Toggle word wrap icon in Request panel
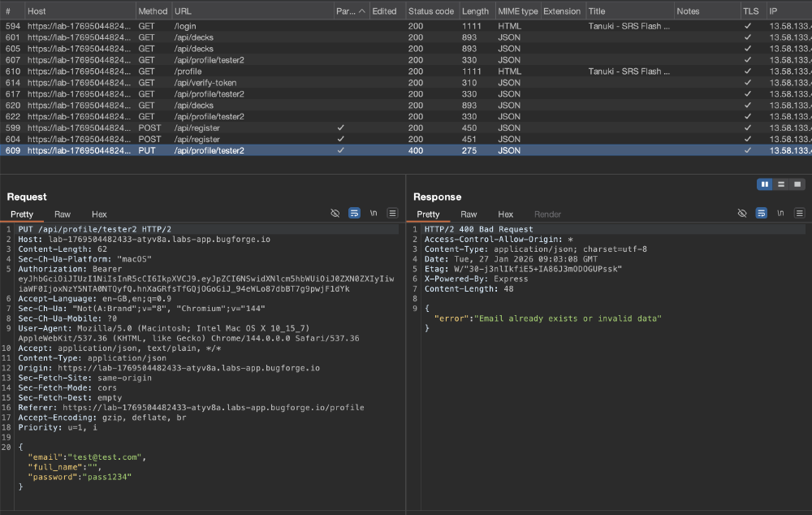This screenshot has height=515, width=812. 354,213
